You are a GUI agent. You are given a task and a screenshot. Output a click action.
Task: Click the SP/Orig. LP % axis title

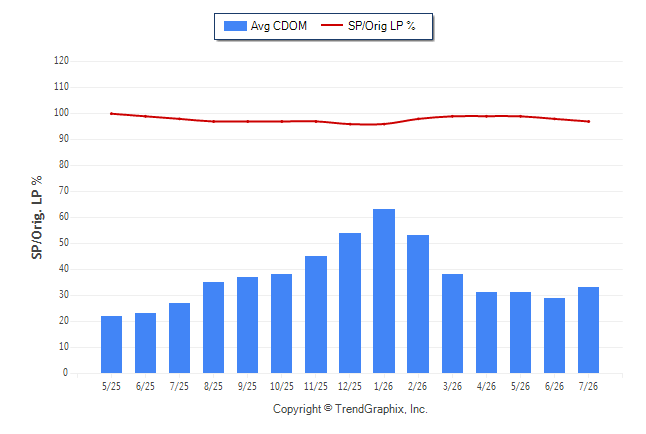pos(37,218)
